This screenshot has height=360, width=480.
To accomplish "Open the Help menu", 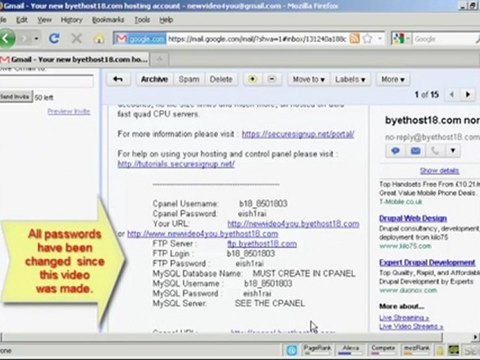I will point(166,20).
